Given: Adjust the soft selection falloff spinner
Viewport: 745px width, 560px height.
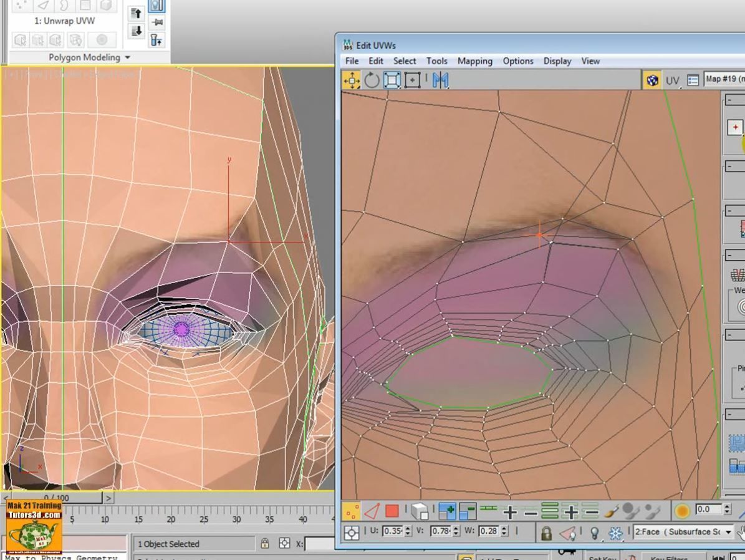Looking at the screenshot, I should click(x=727, y=509).
